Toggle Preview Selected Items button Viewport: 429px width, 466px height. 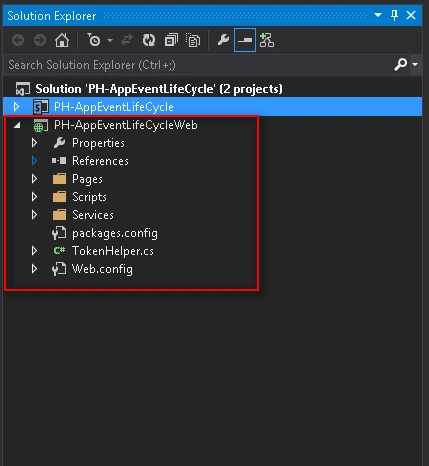tap(245, 40)
